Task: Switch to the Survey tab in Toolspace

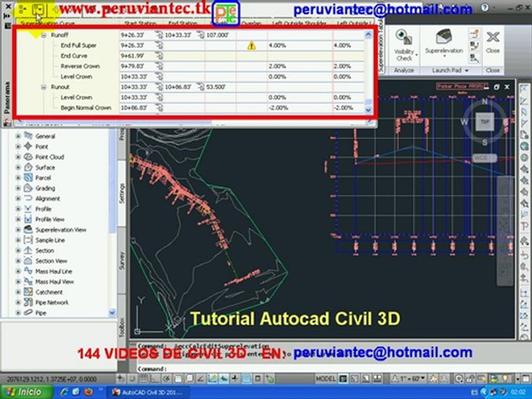Action: [x=122, y=260]
